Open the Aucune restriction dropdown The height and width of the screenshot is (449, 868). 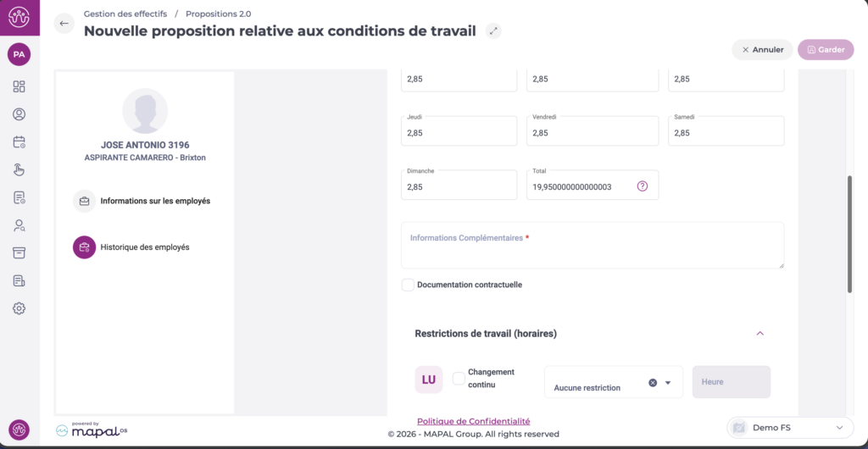coord(668,383)
